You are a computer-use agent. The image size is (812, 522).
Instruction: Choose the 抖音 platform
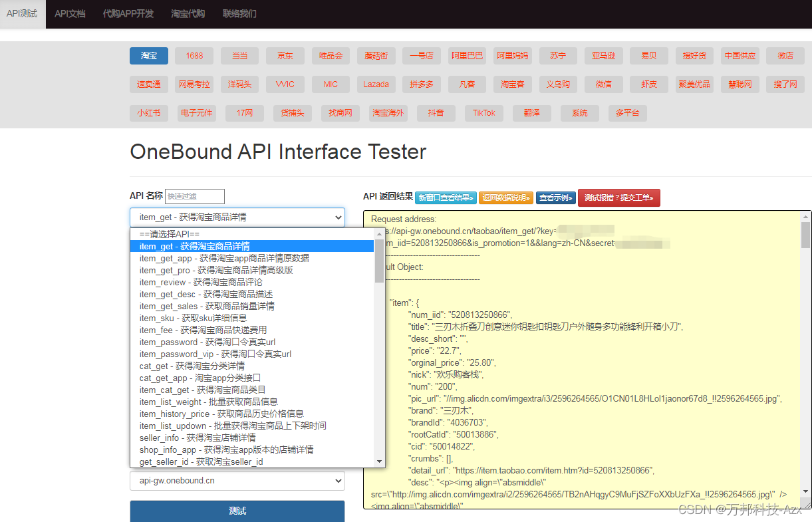[436, 113]
